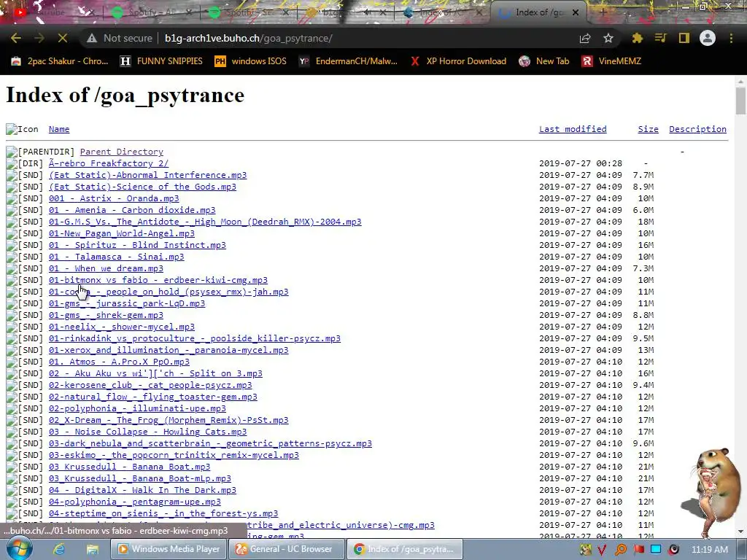Open the VineMEMZ bookmark

[x=611, y=61]
